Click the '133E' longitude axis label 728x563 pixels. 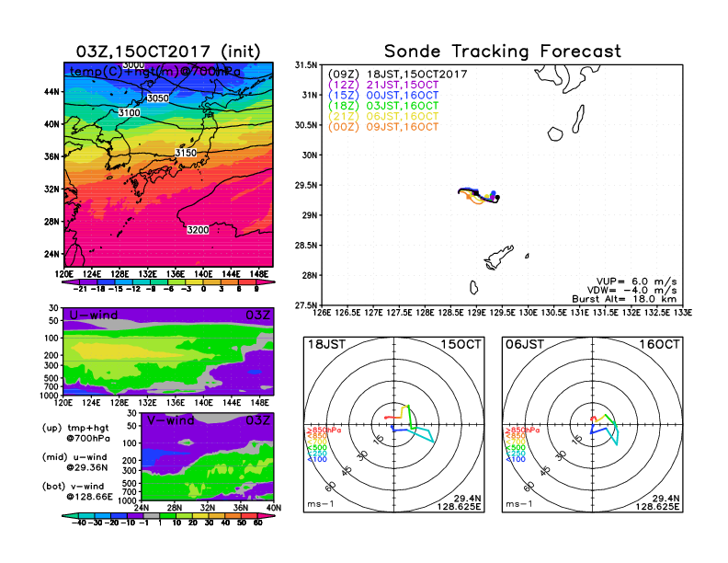684,313
